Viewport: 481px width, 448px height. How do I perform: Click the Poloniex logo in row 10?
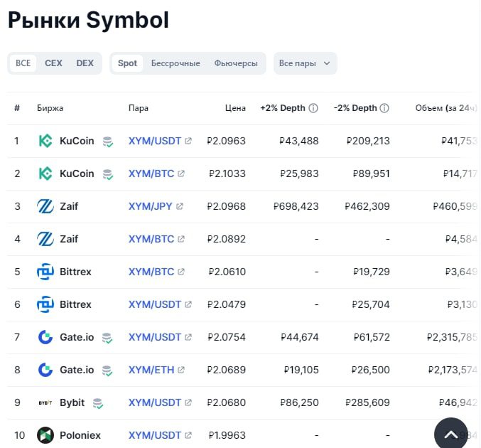pyautogui.click(x=45, y=435)
